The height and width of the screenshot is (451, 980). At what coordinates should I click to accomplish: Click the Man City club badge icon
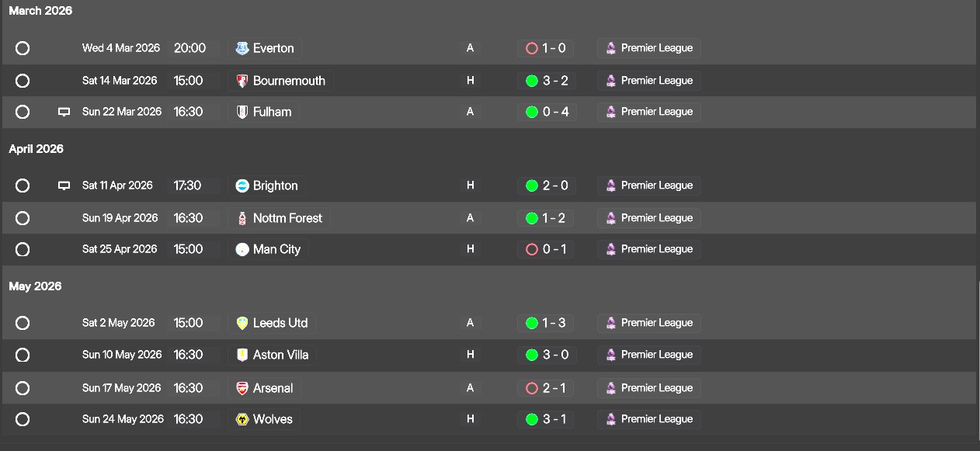point(242,249)
